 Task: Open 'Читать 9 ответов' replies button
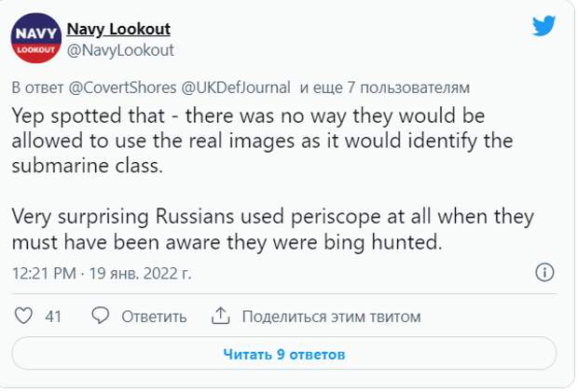tap(283, 354)
